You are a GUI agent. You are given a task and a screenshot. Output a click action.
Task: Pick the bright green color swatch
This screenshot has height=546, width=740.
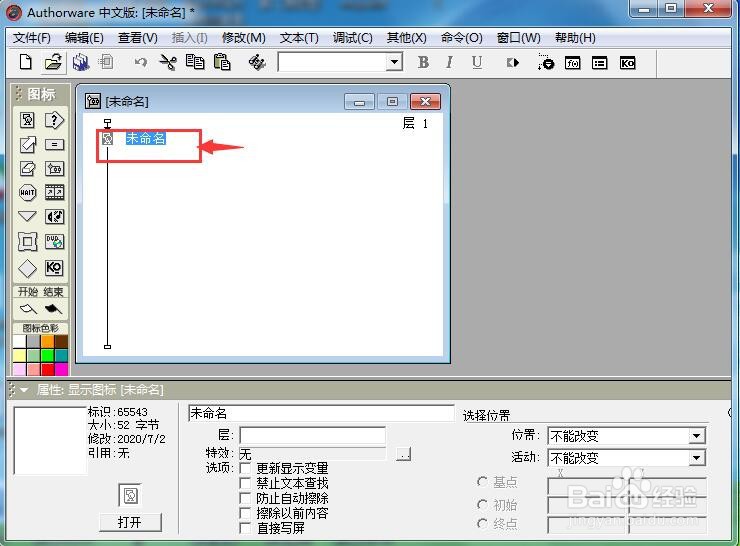click(48, 355)
